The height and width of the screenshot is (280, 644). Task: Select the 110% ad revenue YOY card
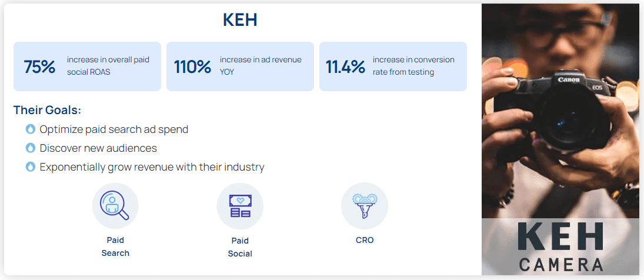click(x=240, y=66)
